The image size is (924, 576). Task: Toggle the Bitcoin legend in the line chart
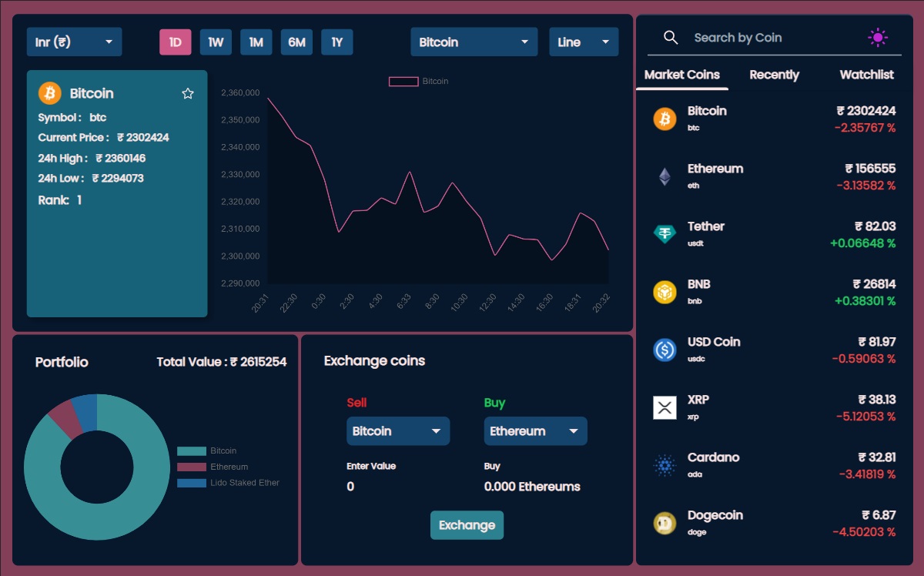418,81
